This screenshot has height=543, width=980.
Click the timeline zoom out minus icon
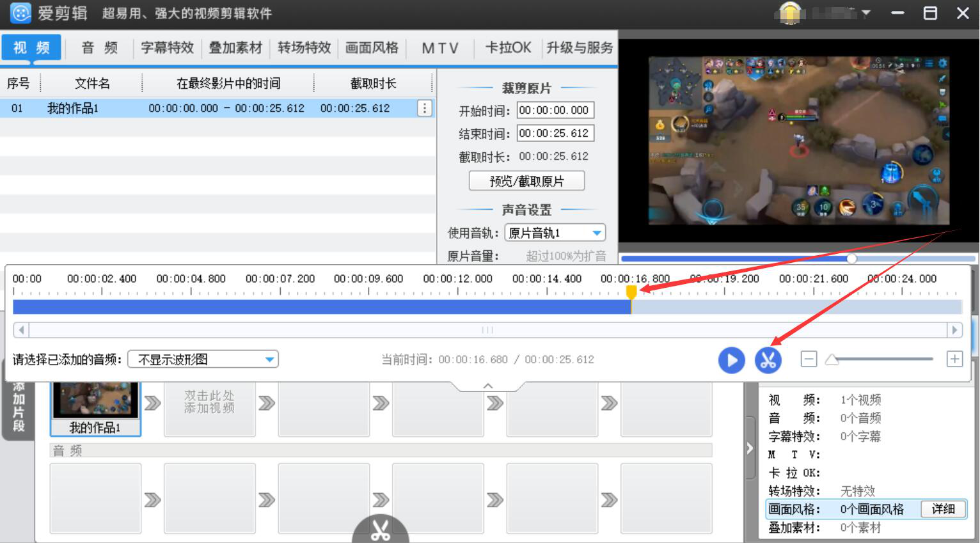coord(809,359)
